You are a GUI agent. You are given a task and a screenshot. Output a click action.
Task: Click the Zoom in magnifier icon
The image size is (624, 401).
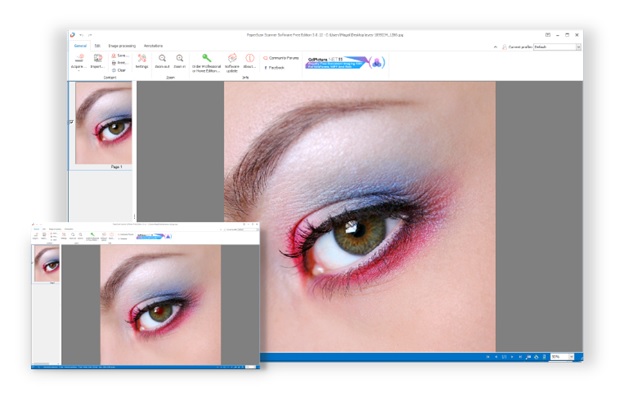pyautogui.click(x=180, y=60)
